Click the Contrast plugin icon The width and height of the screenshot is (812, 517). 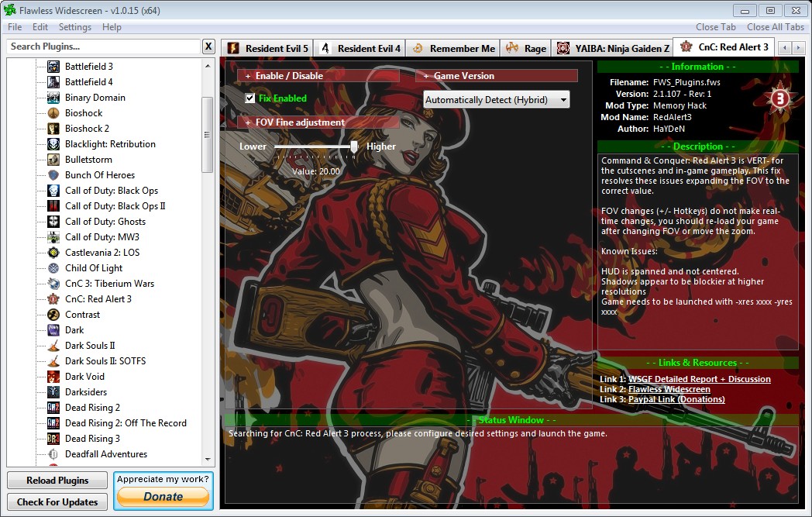[x=53, y=315]
